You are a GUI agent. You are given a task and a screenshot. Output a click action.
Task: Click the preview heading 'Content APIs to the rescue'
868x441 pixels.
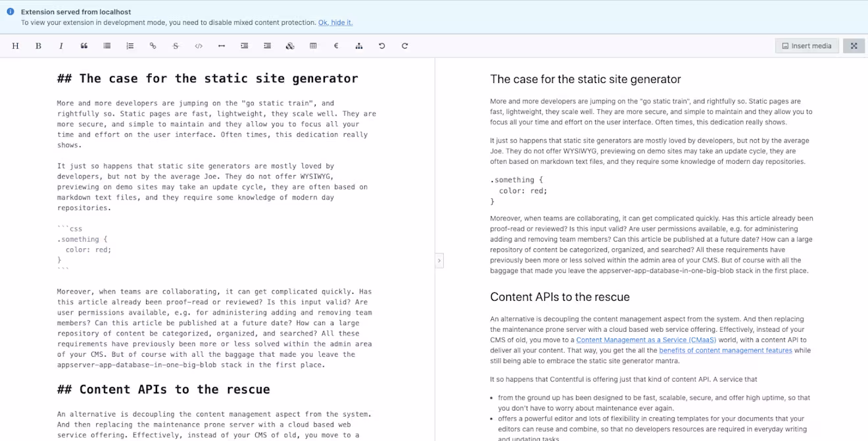[x=560, y=297]
